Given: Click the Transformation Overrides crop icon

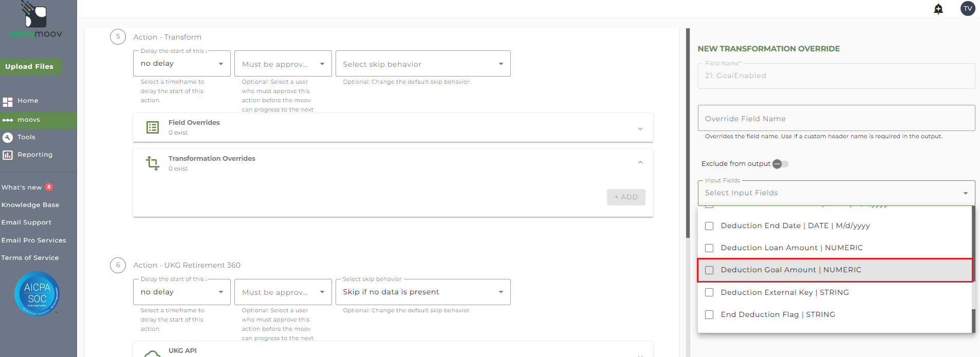Looking at the screenshot, I should [x=153, y=163].
